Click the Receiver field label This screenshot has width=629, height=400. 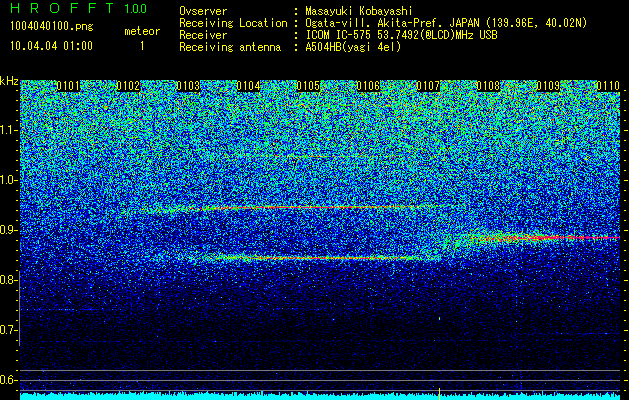click(203, 35)
